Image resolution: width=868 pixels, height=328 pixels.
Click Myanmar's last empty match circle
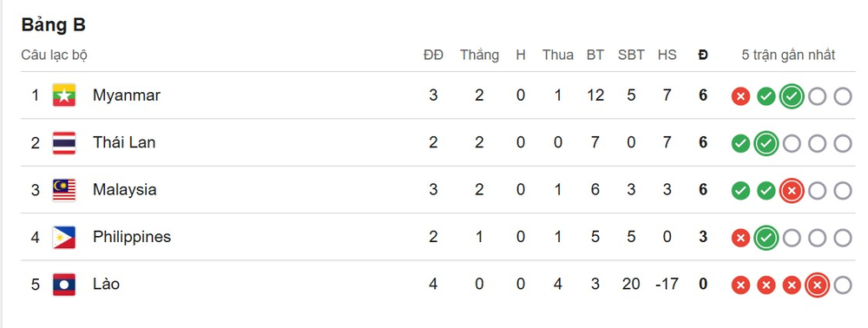843,97
